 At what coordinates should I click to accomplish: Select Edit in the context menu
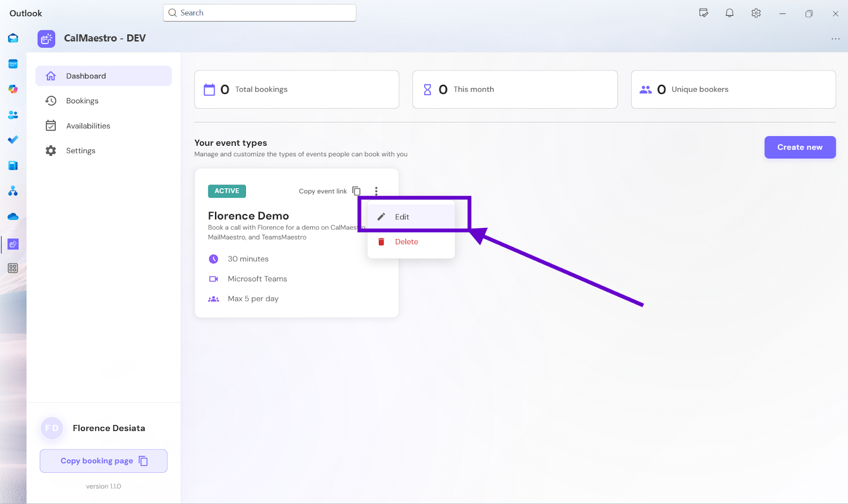click(x=411, y=217)
